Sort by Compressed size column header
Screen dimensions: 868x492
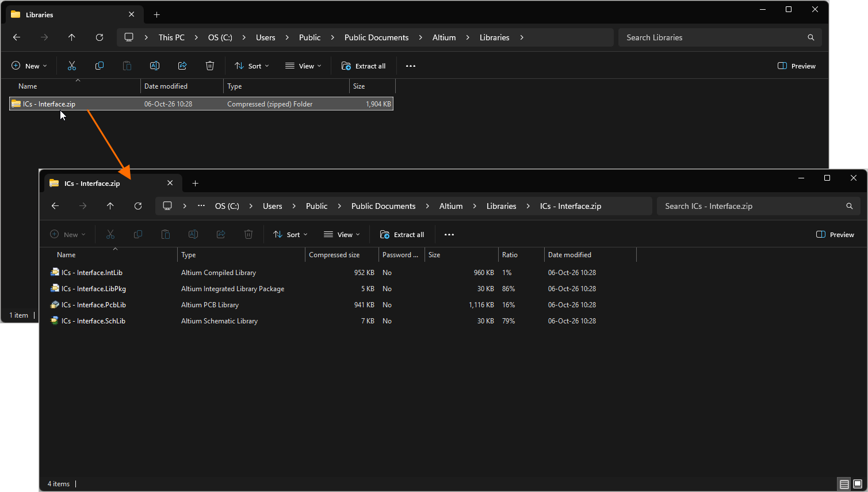pyautogui.click(x=334, y=255)
